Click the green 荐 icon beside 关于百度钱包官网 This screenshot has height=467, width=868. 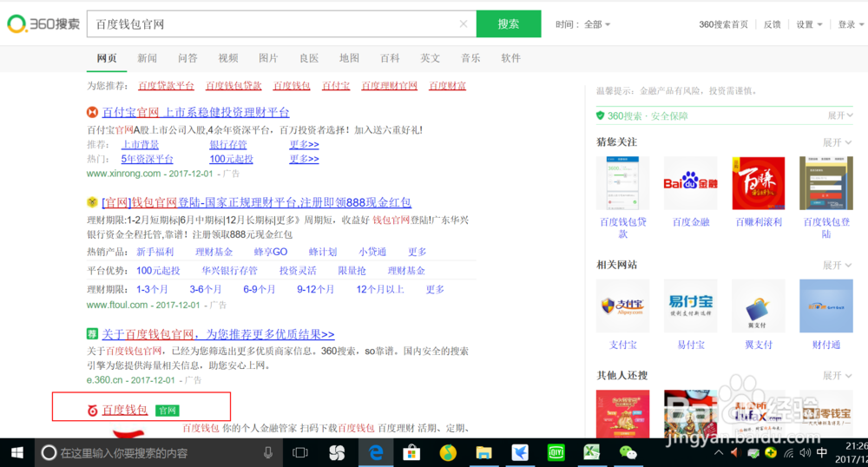click(x=93, y=333)
